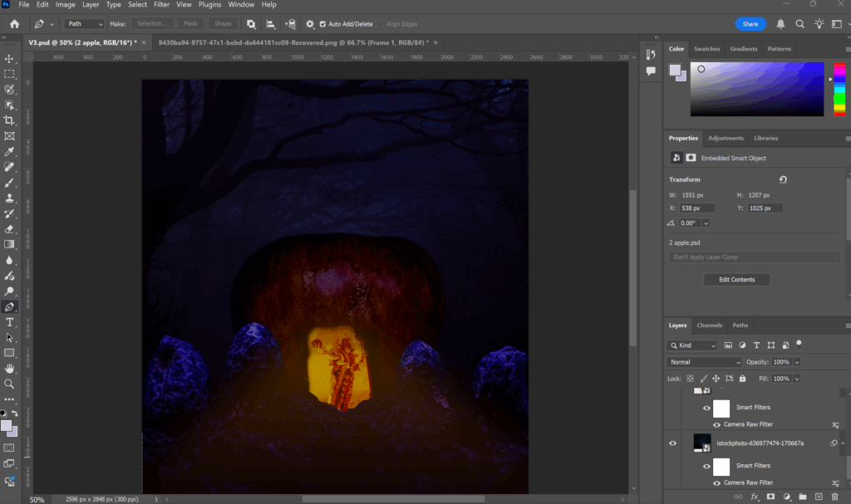Open the Path mode dropdown in options bar
Image resolution: width=851 pixels, height=504 pixels.
coord(85,24)
